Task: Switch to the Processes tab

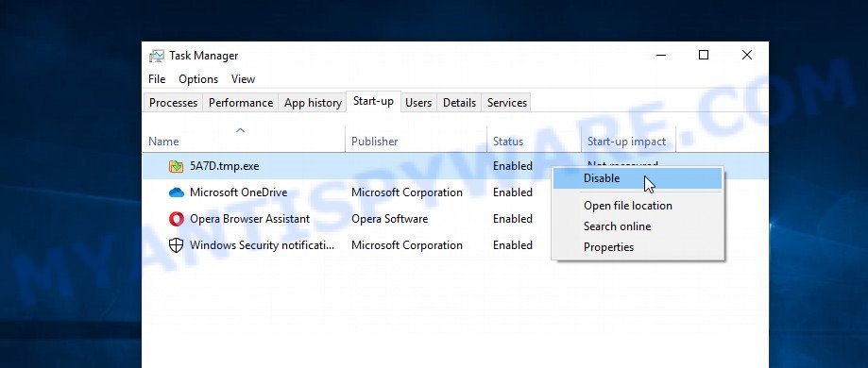Action: pos(173,103)
